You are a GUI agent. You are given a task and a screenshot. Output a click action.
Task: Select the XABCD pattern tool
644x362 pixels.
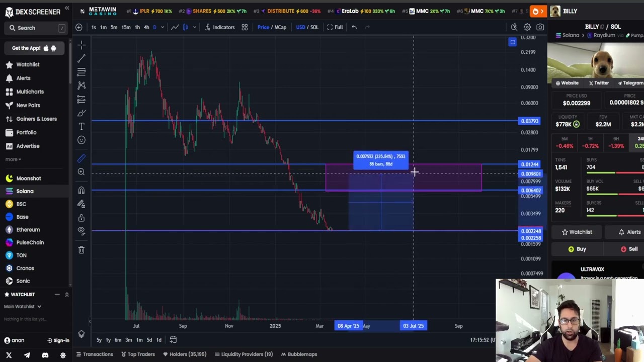click(x=82, y=86)
